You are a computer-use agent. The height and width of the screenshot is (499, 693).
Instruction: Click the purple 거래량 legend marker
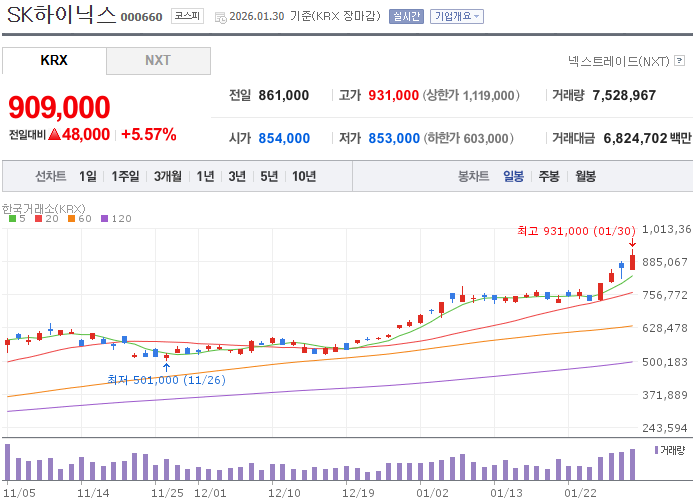656,450
